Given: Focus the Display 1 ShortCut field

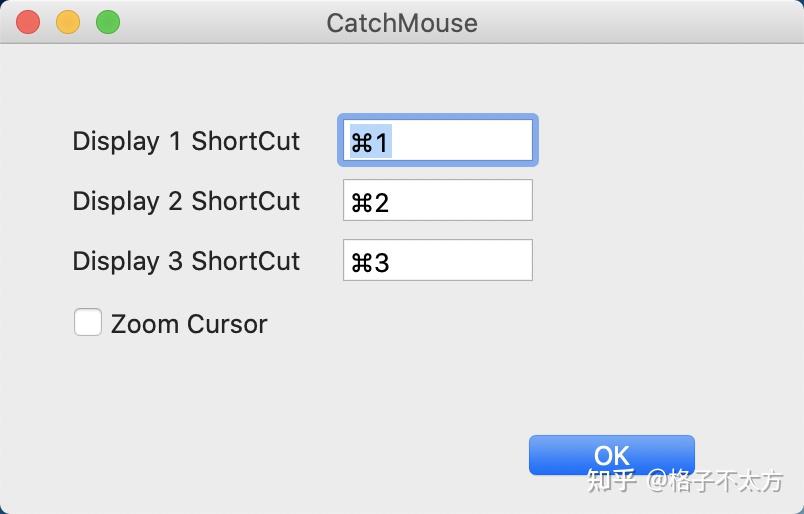Looking at the screenshot, I should coord(438,140).
